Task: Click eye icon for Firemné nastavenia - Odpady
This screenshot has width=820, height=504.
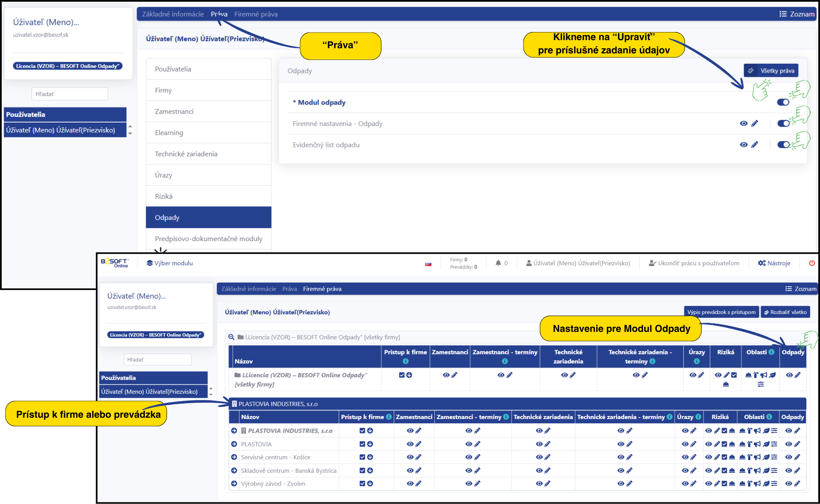Action: (x=744, y=123)
